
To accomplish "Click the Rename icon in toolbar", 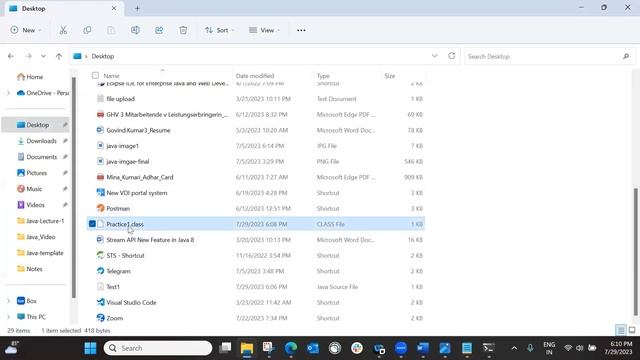I will [135, 30].
